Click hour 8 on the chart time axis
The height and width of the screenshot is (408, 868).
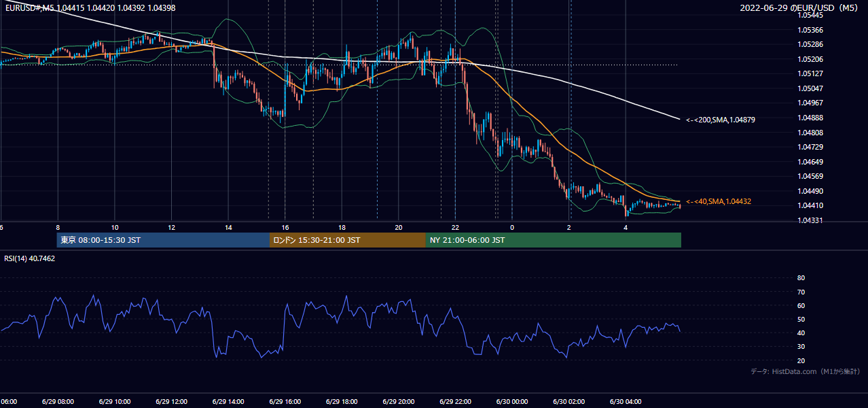[x=58, y=227]
